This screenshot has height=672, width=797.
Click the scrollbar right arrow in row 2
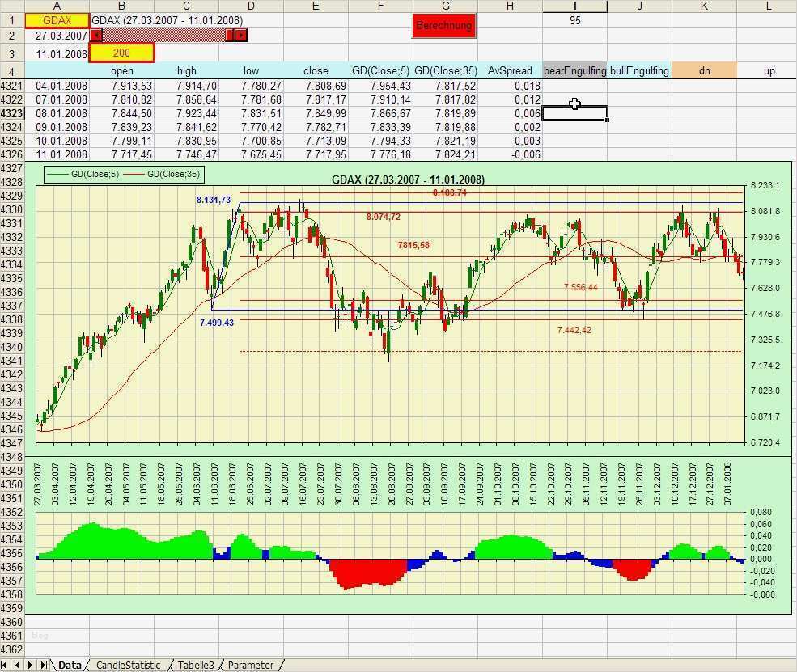click(x=241, y=35)
